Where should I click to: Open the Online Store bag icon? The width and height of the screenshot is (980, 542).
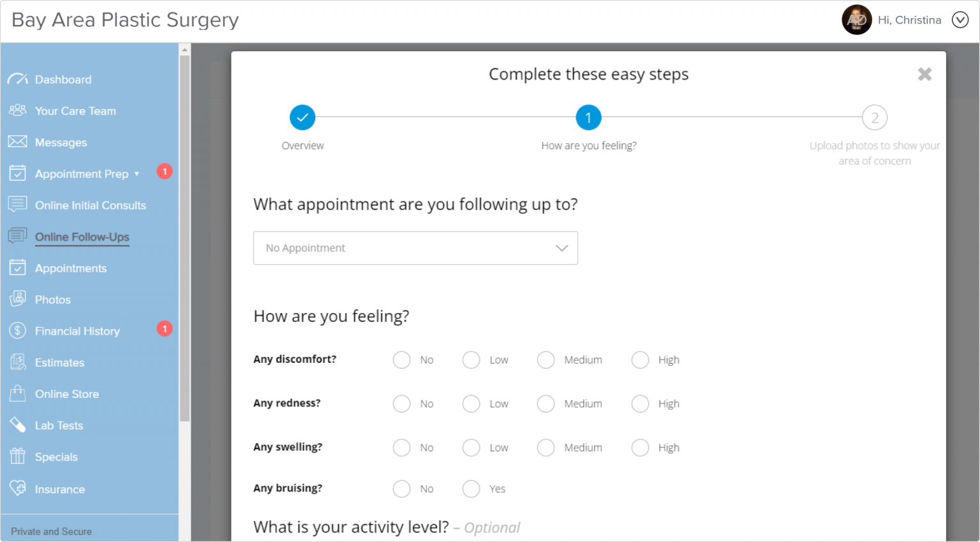click(x=18, y=393)
